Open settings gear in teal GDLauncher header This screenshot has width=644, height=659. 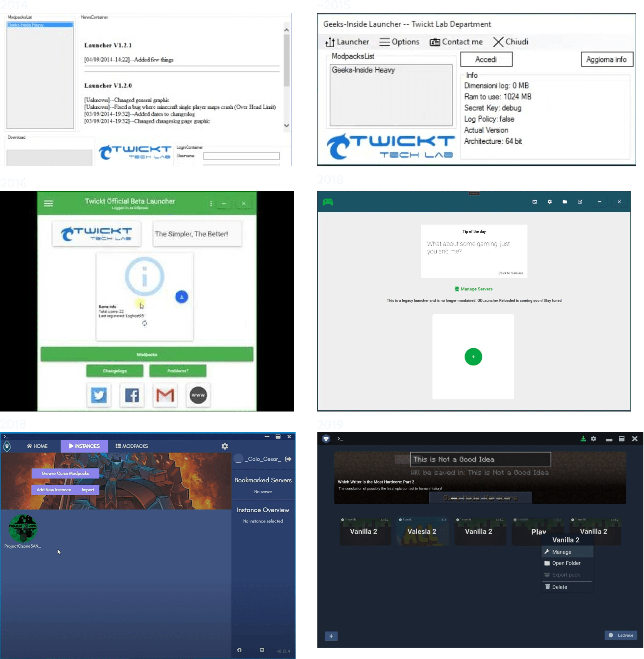550,202
